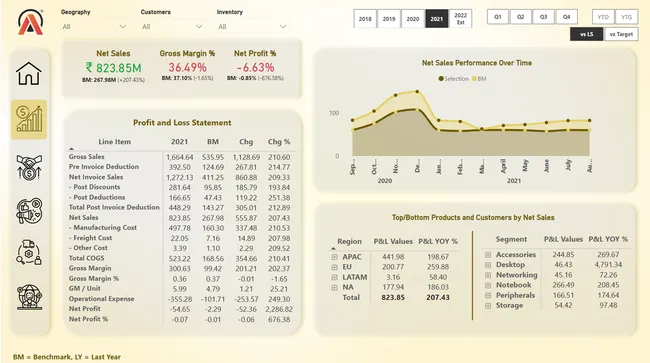
Task: Filter by quarter Q1
Action: point(498,17)
